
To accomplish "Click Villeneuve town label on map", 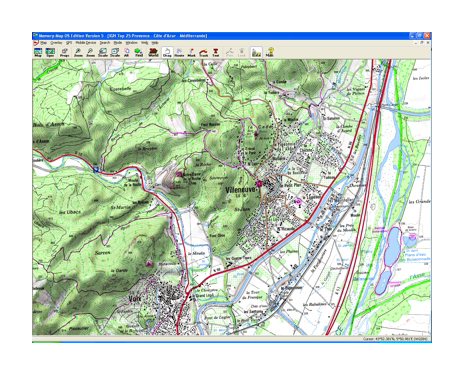I will click(x=241, y=190).
